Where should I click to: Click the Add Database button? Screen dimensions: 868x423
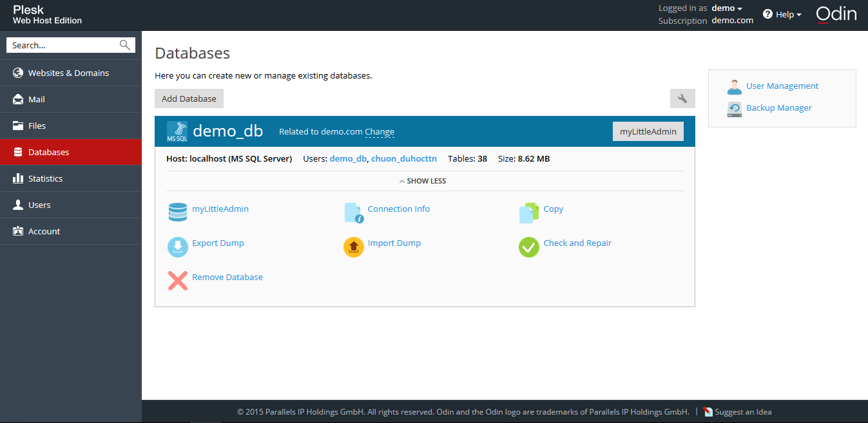pos(189,99)
